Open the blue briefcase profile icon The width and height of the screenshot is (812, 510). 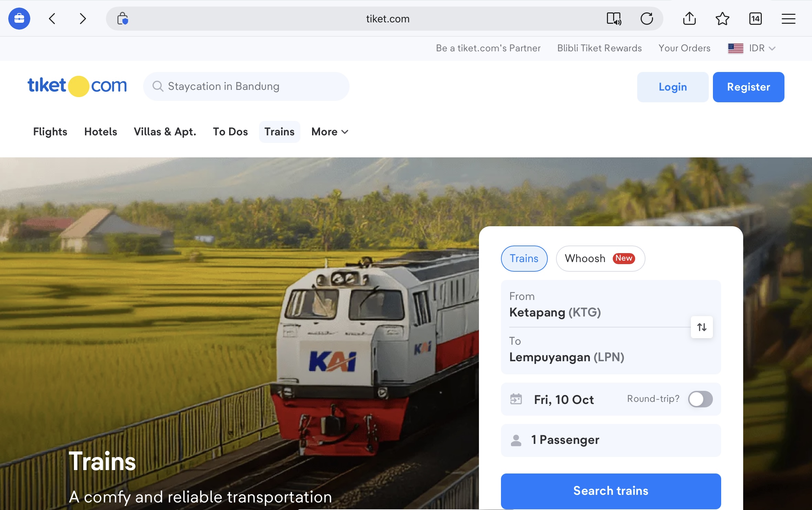pyautogui.click(x=19, y=19)
